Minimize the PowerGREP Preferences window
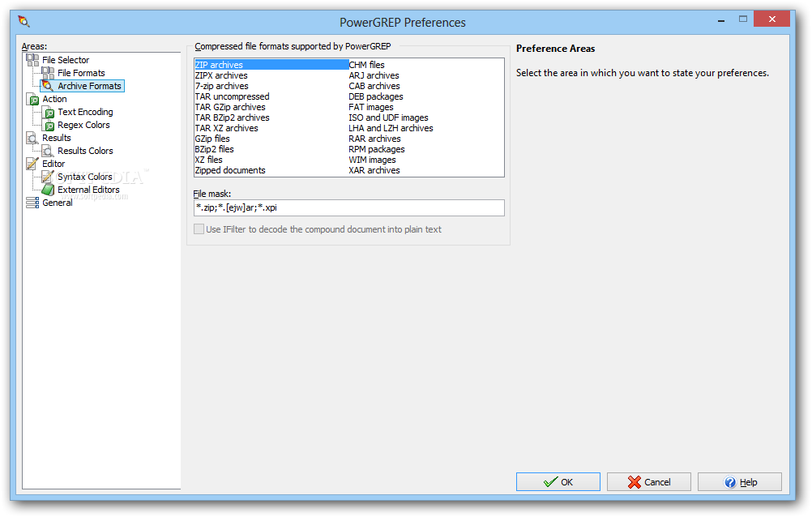The height and width of the screenshot is (517, 812). tap(721, 20)
